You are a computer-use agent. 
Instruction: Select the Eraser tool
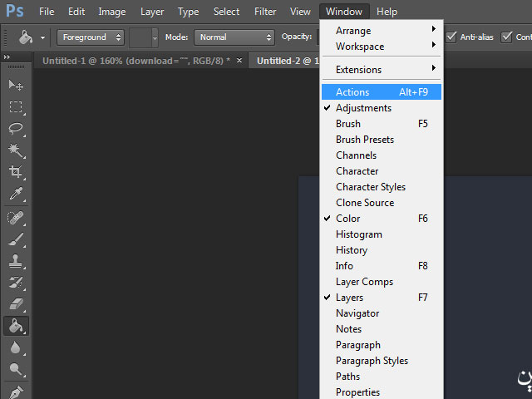click(16, 304)
